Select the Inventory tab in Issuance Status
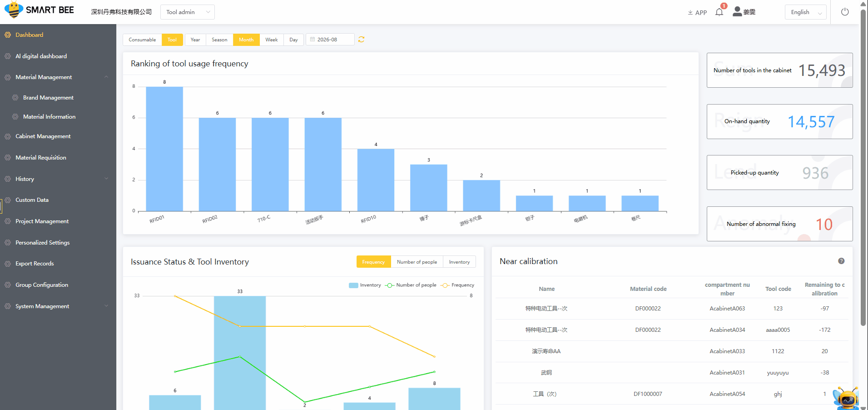This screenshot has width=868, height=410. (x=459, y=262)
